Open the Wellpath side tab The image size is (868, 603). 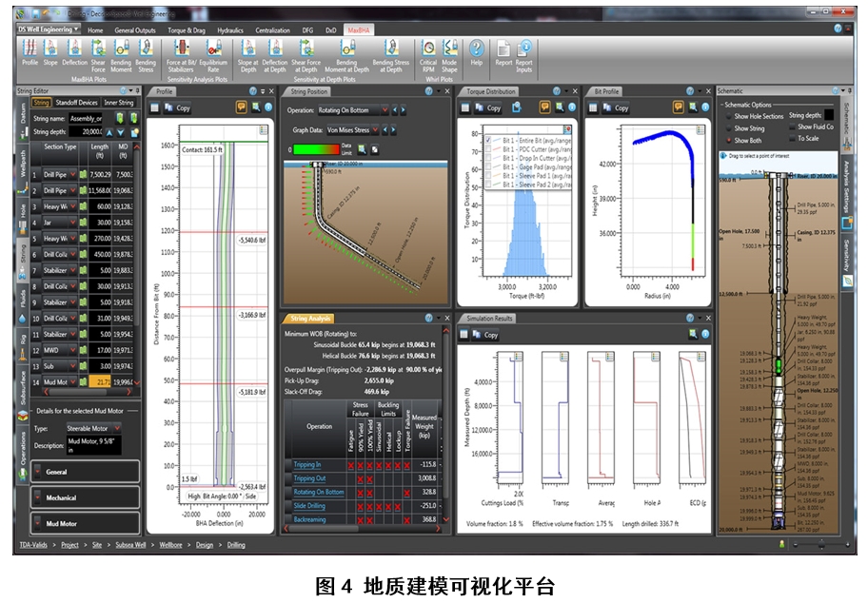click(23, 168)
